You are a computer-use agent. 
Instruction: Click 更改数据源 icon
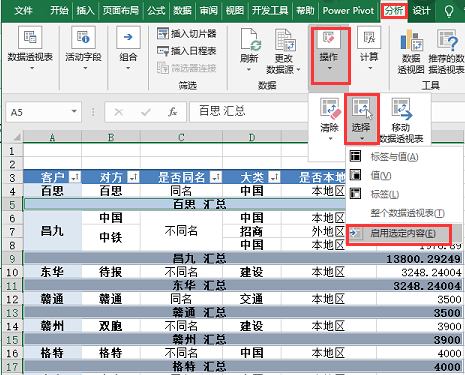tap(285, 40)
